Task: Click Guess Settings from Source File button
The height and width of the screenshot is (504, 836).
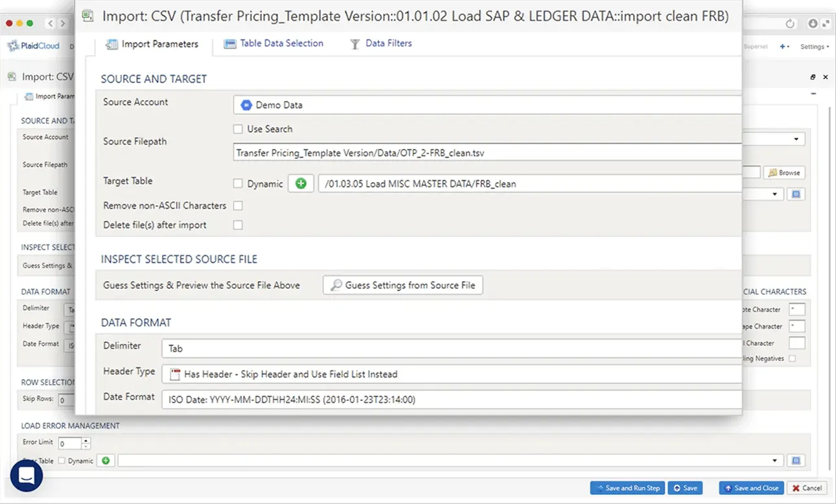Action: pos(402,285)
